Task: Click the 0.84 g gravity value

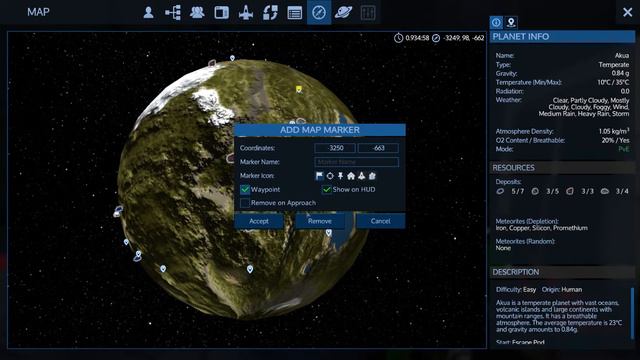Action: pos(620,73)
